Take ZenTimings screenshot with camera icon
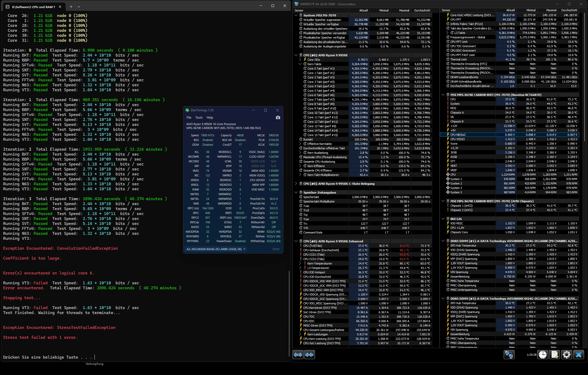Image resolution: width=588 pixels, height=375 pixels. [278, 118]
